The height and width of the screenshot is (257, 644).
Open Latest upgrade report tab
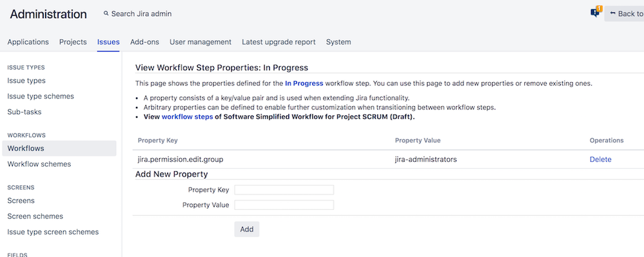(x=278, y=42)
